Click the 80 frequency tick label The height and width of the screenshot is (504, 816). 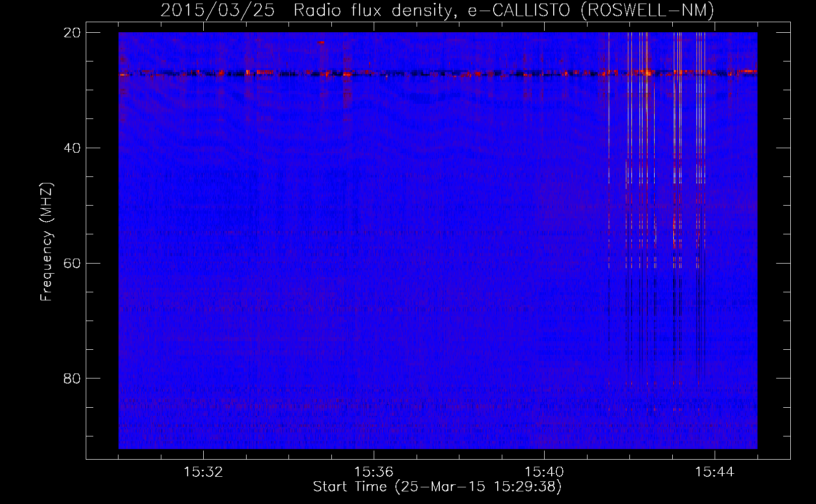(x=72, y=379)
